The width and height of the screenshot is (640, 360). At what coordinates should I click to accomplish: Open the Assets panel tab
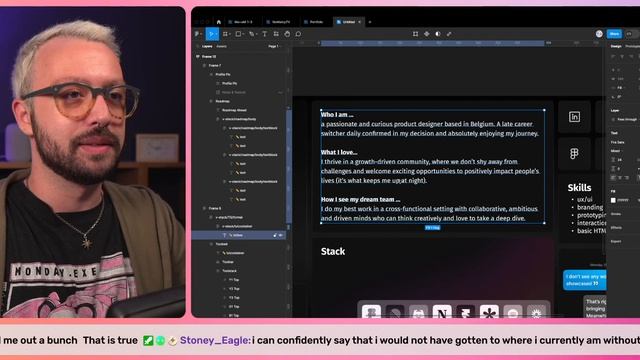click(x=222, y=46)
